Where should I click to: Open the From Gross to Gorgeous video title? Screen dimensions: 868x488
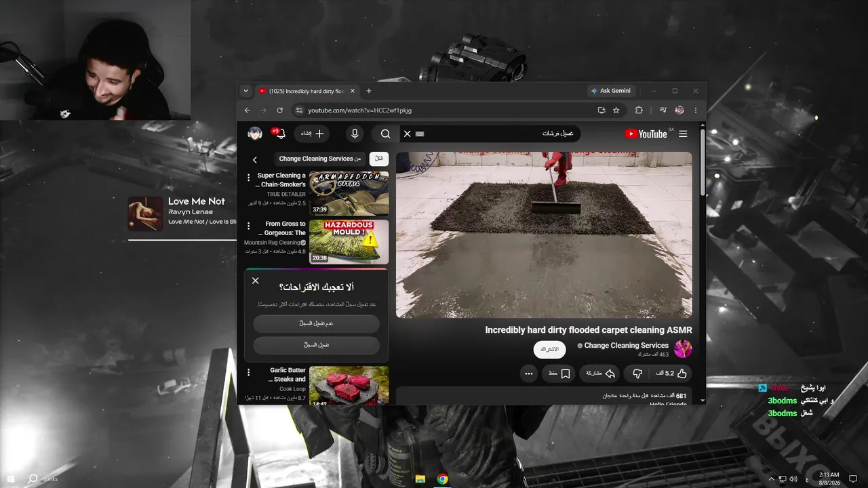(282, 228)
